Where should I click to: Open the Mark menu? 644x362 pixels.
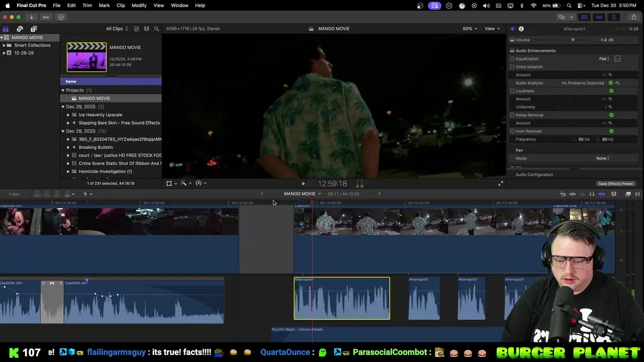coord(104,6)
